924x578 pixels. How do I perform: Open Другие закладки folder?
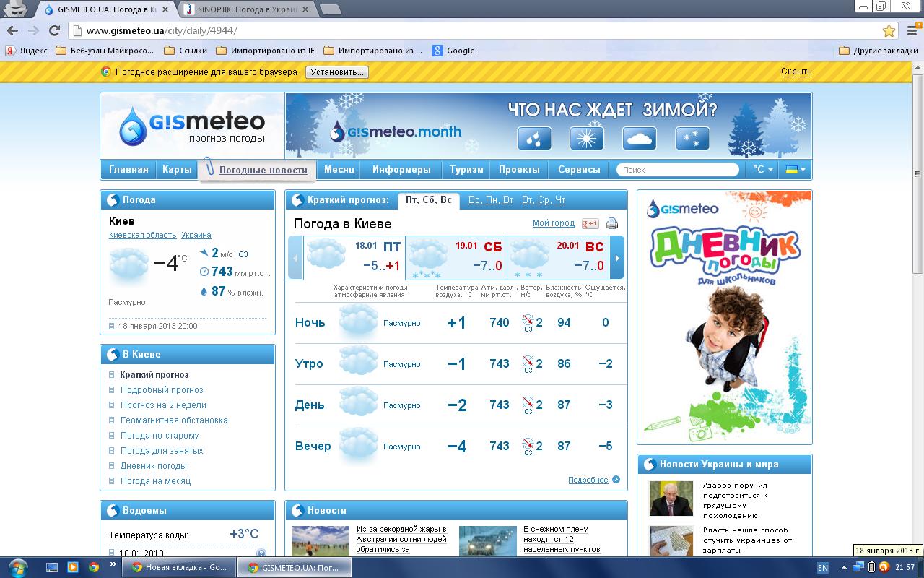pyautogui.click(x=879, y=51)
